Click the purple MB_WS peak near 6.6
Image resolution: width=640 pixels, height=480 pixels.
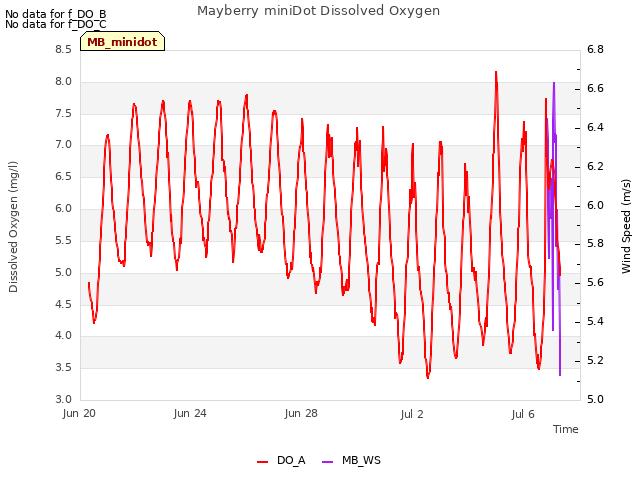554,83
